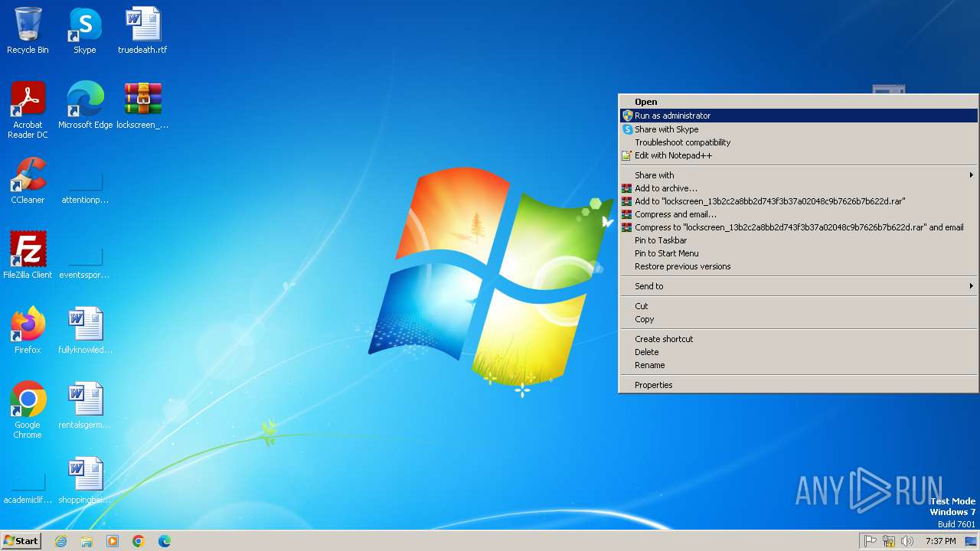Viewport: 980px width, 551px height.
Task: Choose Open in the context menu
Action: (x=799, y=102)
